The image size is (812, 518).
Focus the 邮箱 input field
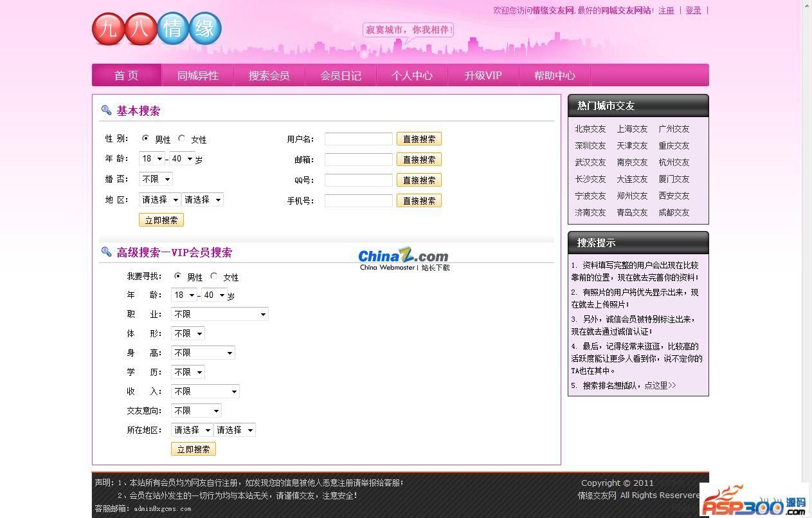(359, 160)
